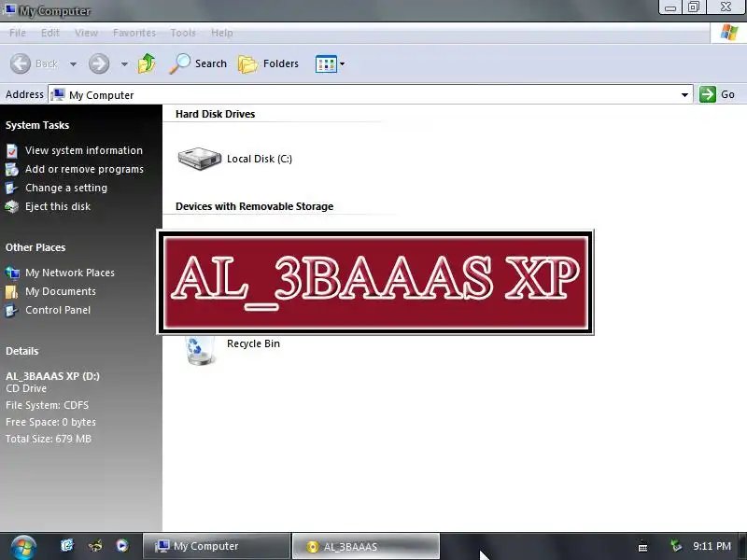Viewport: 747px width, 560px height.
Task: Switch to AL_3BAAAS taskbar button
Action: click(x=365, y=546)
